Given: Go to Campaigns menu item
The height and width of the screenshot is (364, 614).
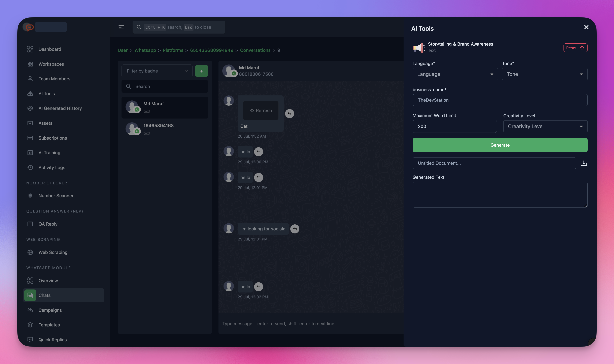Looking at the screenshot, I should 50,310.
